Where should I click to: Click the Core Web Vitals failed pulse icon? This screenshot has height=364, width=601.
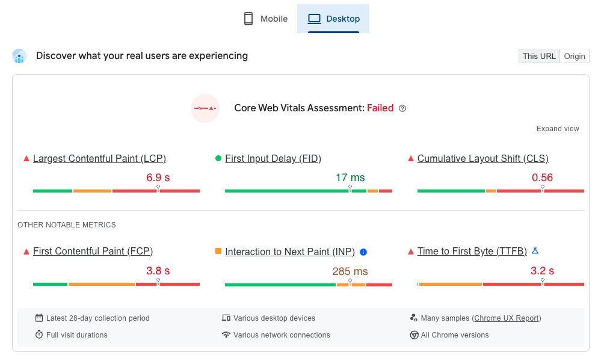tap(205, 108)
